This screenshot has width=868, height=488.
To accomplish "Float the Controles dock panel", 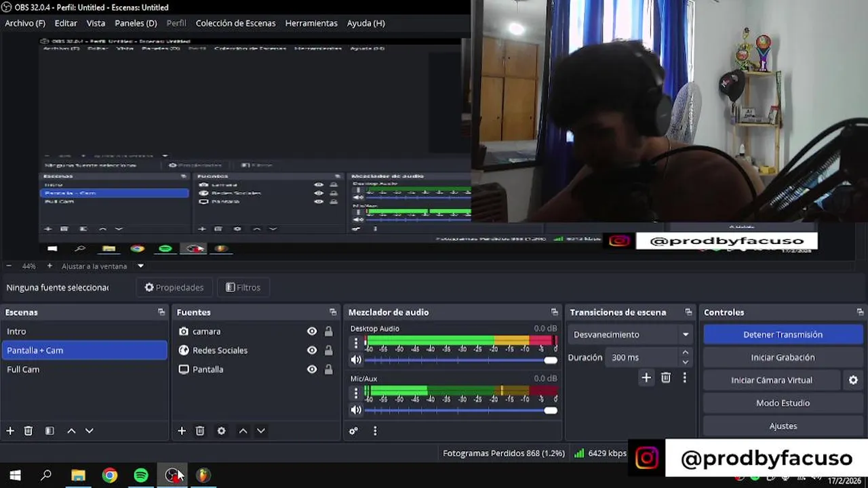I will [861, 312].
